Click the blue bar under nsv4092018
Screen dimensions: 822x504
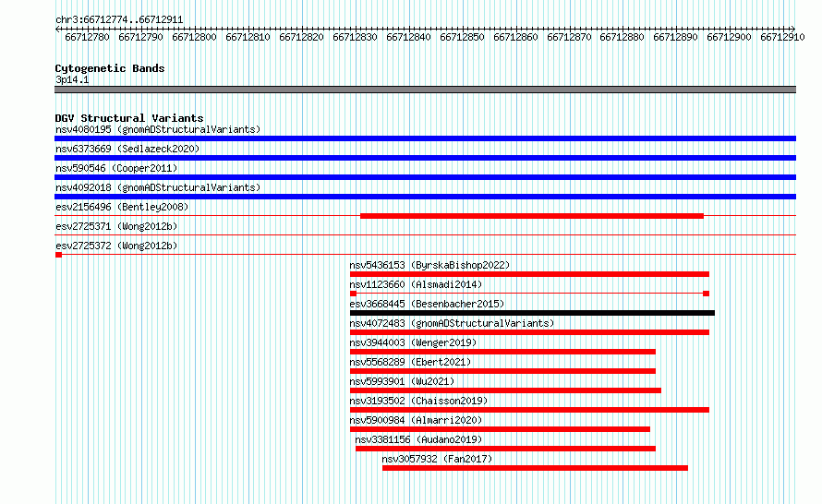click(x=425, y=197)
